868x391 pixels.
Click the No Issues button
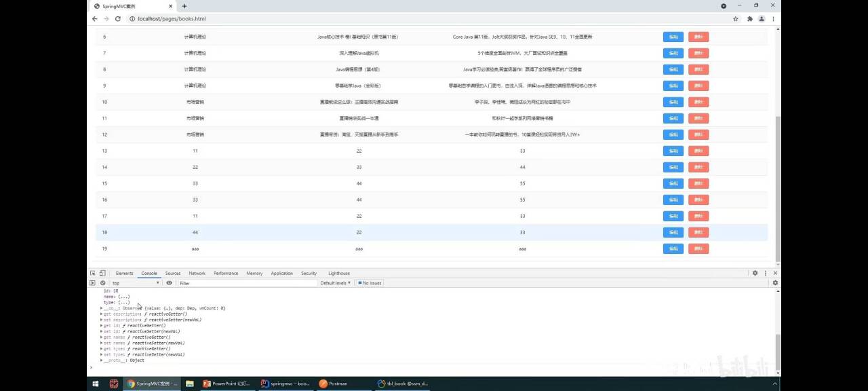point(370,283)
